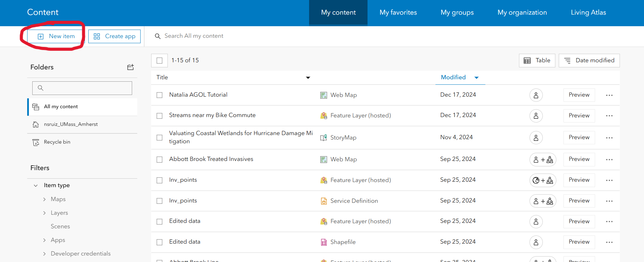Click the search magnifier icon beside content search
This screenshot has width=644, height=262.
click(158, 36)
